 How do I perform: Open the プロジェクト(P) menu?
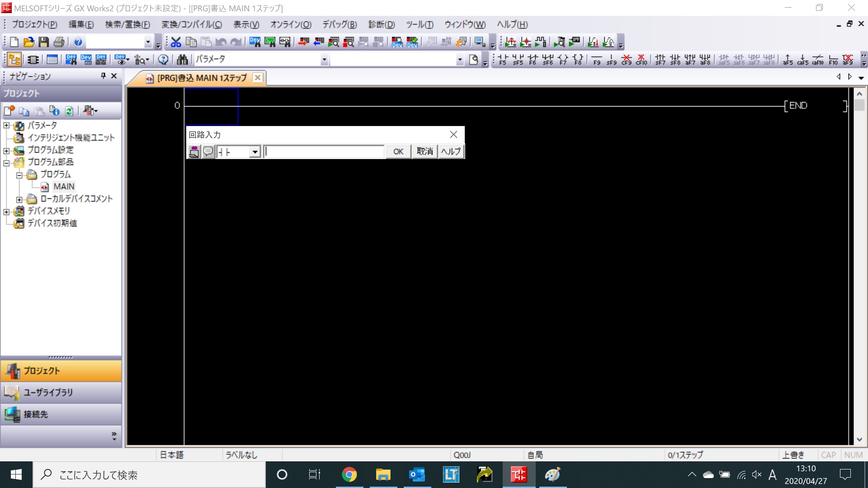coord(34,24)
